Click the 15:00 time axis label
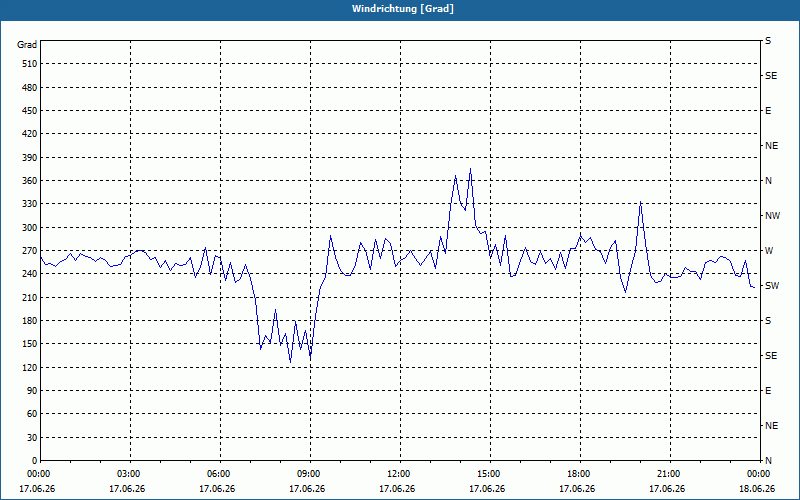Image resolution: width=800 pixels, height=500 pixels. [x=488, y=473]
